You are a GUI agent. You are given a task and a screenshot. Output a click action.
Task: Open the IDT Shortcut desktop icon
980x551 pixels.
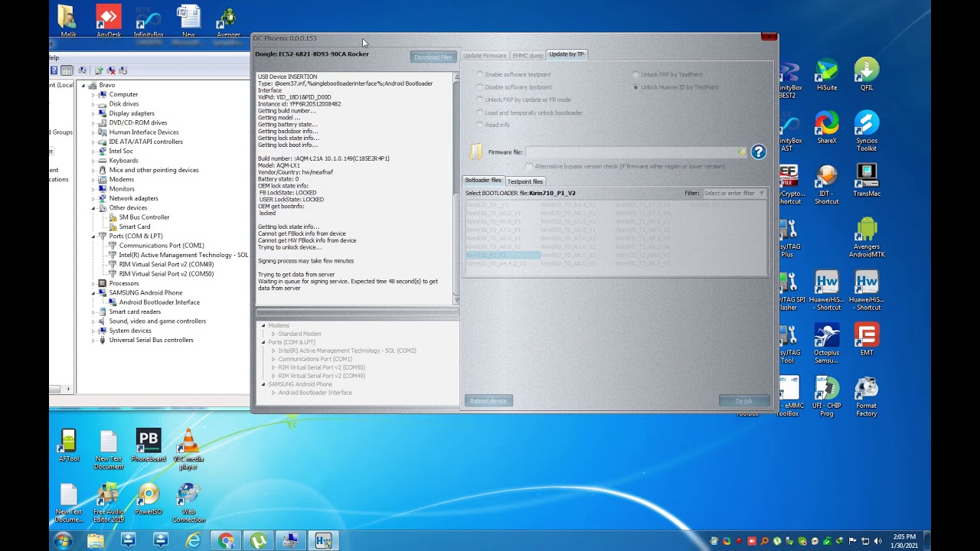pos(827,184)
